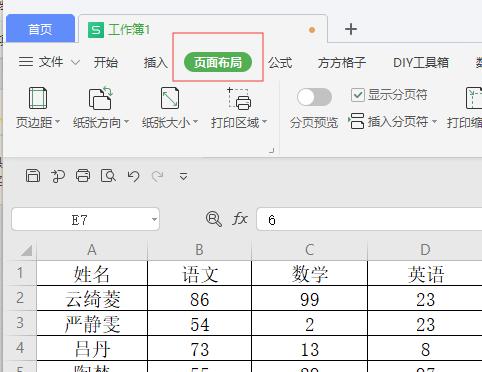Click the 纸张方向 orientation icon

click(100, 98)
